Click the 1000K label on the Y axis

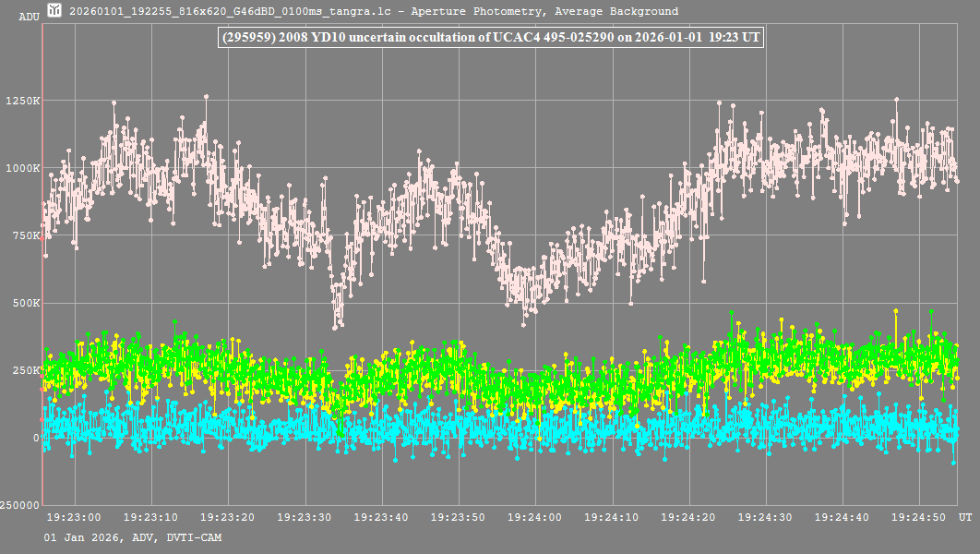pos(21,168)
